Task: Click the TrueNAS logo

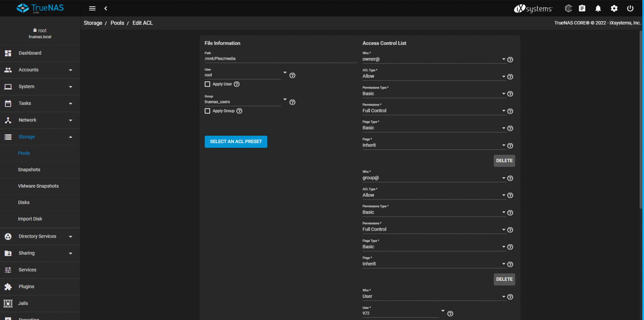Action: tap(40, 8)
